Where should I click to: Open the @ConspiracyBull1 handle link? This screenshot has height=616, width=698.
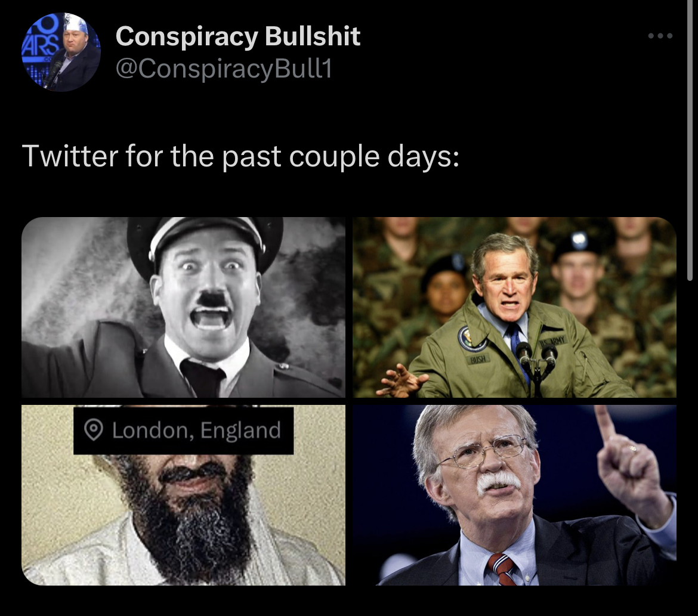(224, 69)
